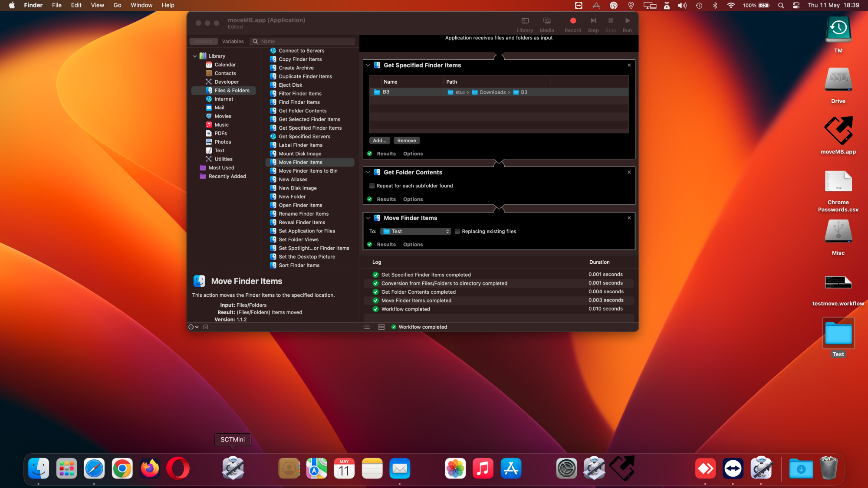Click the Remove button
The image size is (868, 488).
point(407,141)
